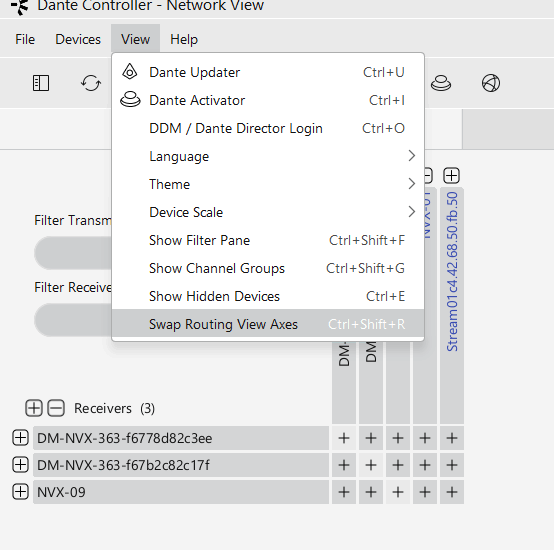Focus the Filter Transmitters input field
The width and height of the screenshot is (554, 550).
pyautogui.click(x=73, y=253)
